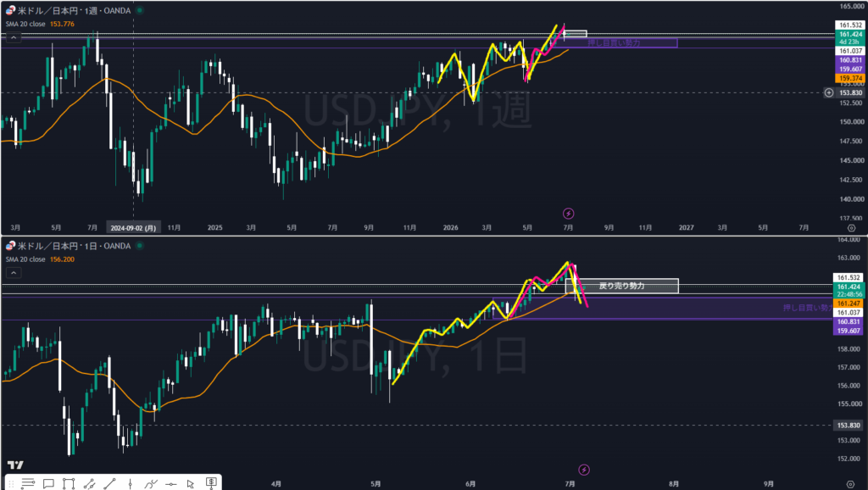Click the orange 159.374 SMA price label

849,79
